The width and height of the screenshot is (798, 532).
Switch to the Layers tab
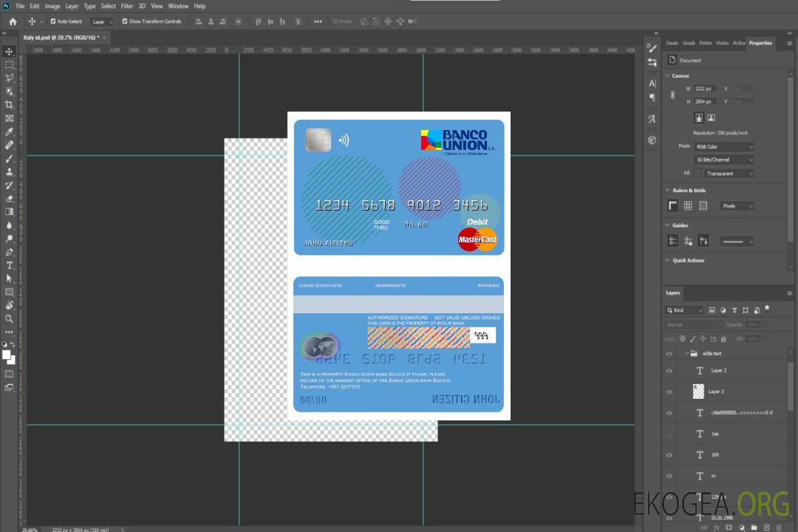point(673,293)
